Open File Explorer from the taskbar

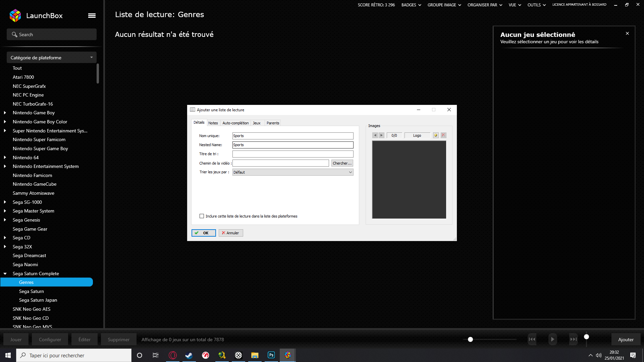click(255, 355)
